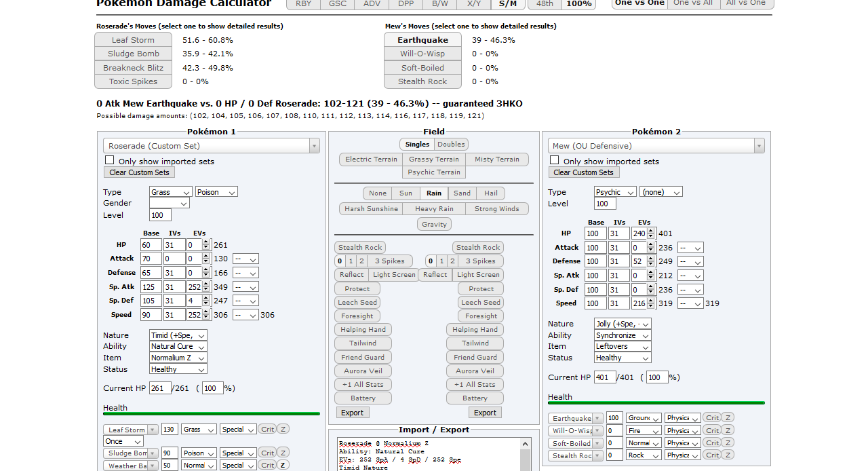Toggle Z for Mew's Stealth Rock

click(728, 455)
